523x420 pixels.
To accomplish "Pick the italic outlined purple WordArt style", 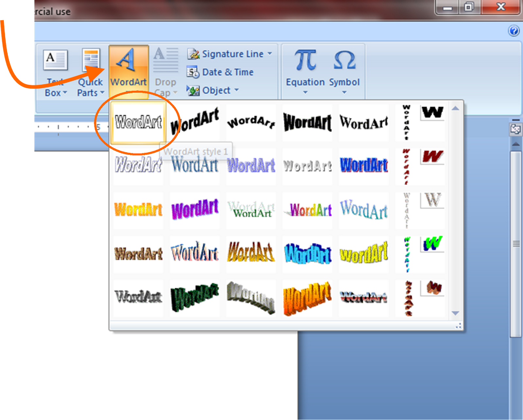I will [x=138, y=166].
